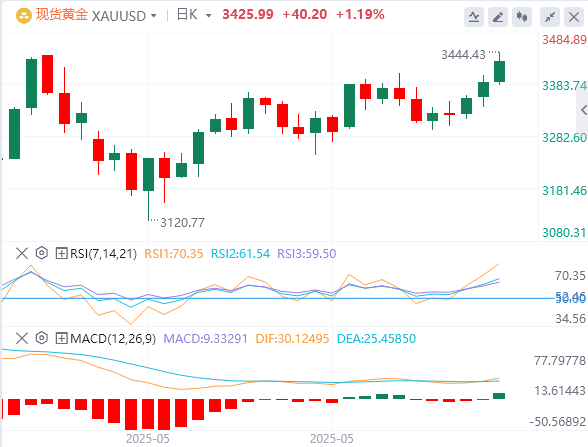The width and height of the screenshot is (588, 447).
Task: Toggle RSI panel expand plus box
Action: [x=61, y=253]
